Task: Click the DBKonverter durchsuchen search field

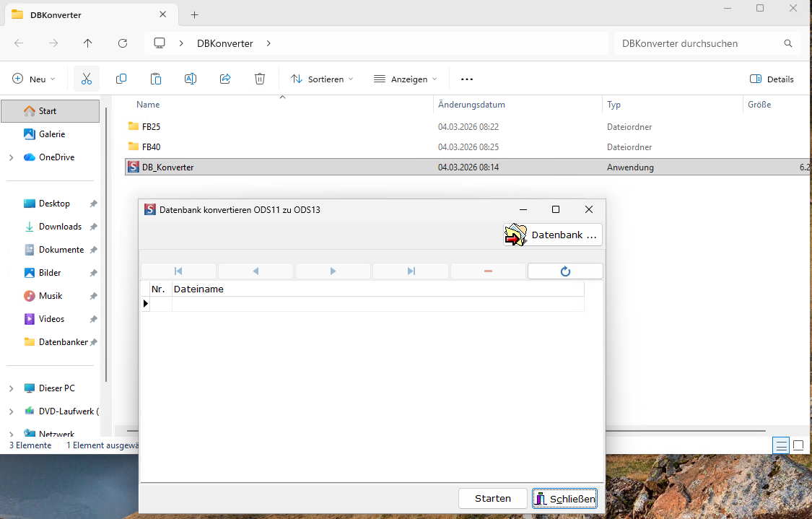Action: coord(697,43)
